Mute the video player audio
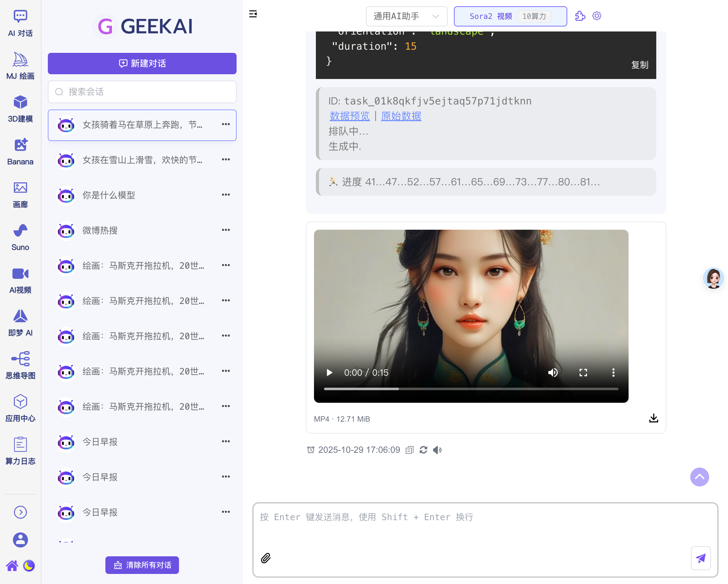The height and width of the screenshot is (584, 728). (553, 373)
